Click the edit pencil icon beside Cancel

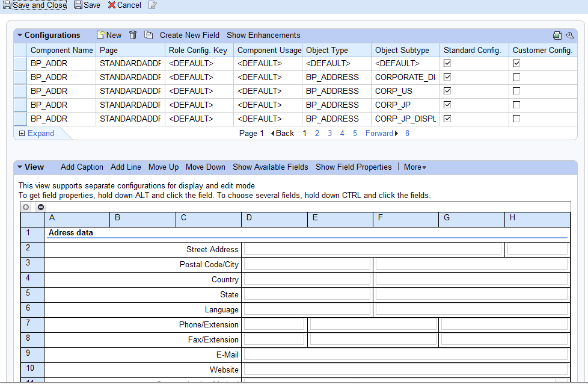pos(152,5)
